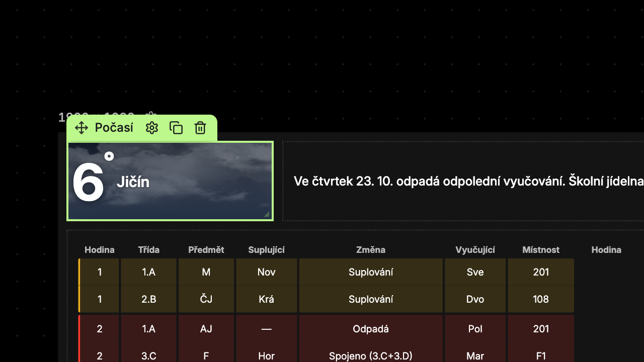Click Suplování cell in the Krá row

click(x=371, y=299)
